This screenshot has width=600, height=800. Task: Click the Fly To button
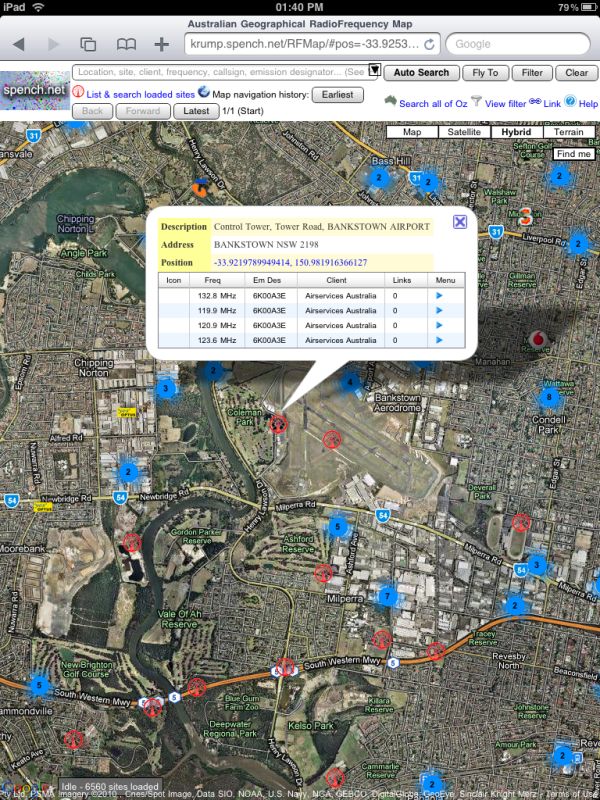485,72
